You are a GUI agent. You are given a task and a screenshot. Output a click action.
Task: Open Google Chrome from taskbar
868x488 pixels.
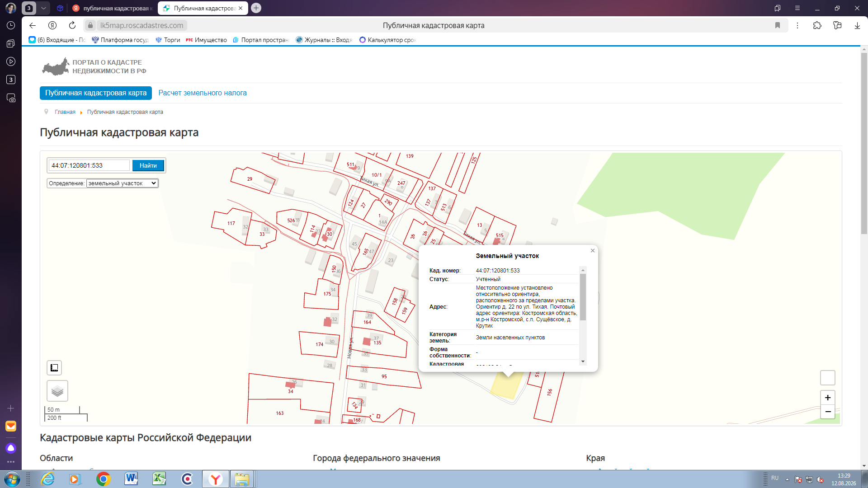[x=104, y=479]
